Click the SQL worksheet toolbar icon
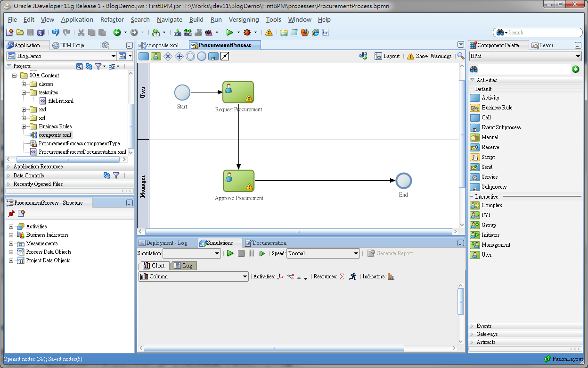Viewport: 588px width, 368px height. pyautogui.click(x=156, y=33)
